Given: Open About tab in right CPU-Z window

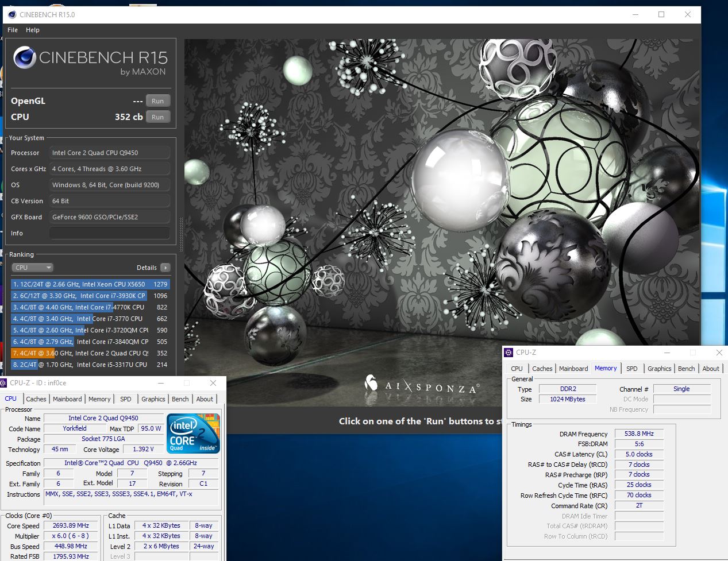Looking at the screenshot, I should point(711,369).
